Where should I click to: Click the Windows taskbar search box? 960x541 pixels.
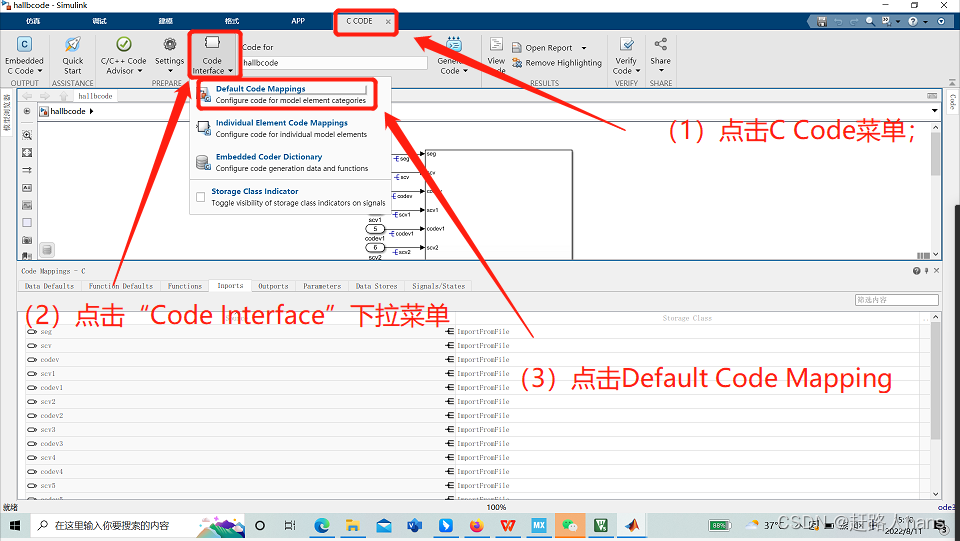tap(138, 525)
